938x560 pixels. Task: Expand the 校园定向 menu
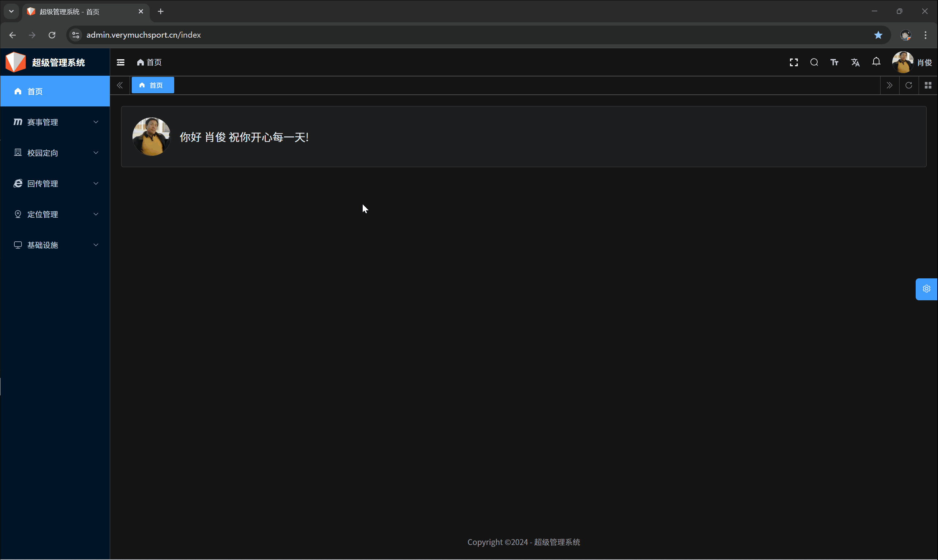point(55,153)
